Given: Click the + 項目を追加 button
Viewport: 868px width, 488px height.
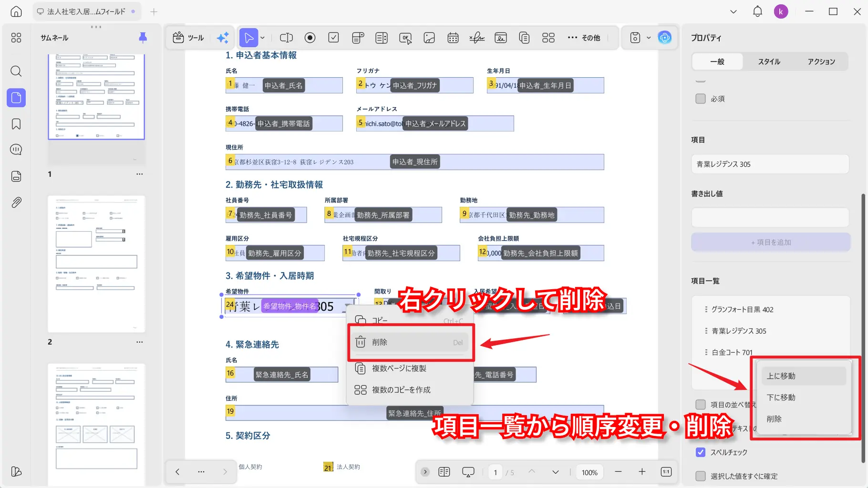Looking at the screenshot, I should tap(771, 242).
